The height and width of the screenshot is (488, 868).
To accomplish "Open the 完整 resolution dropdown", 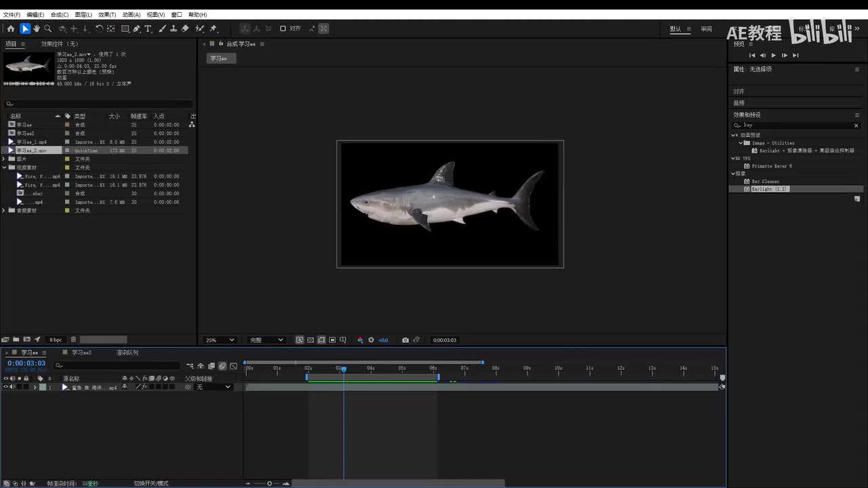I will tap(266, 340).
